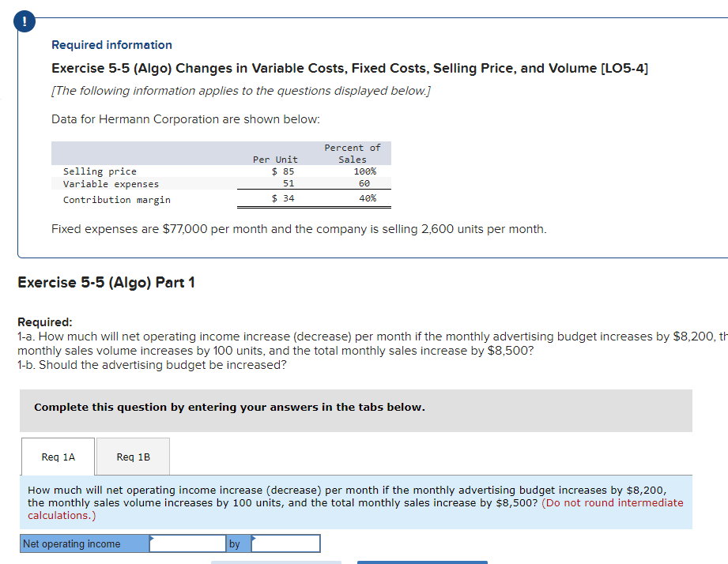The height and width of the screenshot is (564, 728).
Task: Switch to the Req 1B tab
Action: pos(132,457)
